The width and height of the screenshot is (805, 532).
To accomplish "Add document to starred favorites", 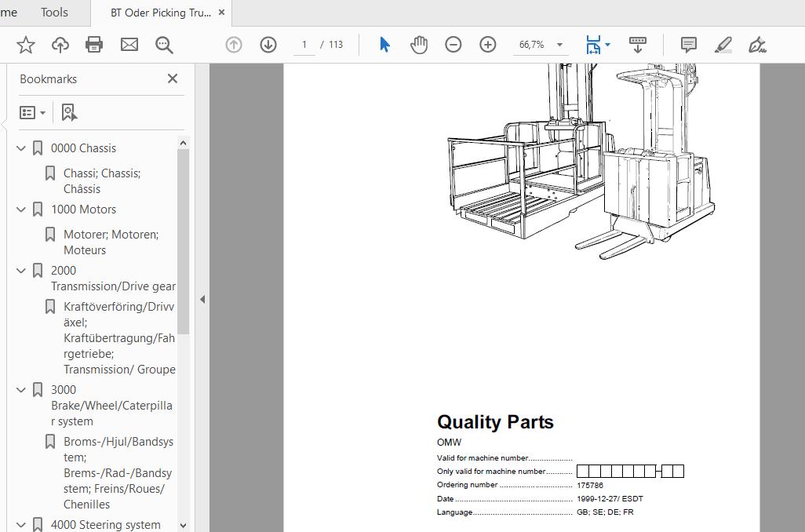I will point(25,45).
